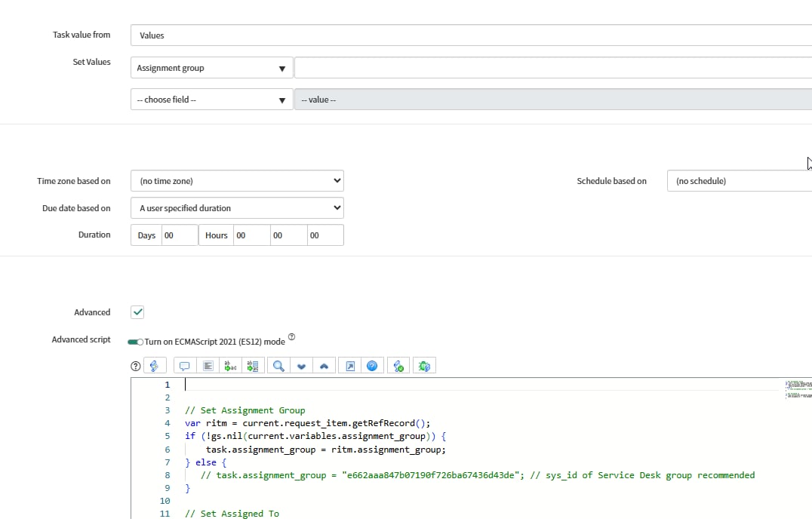The image size is (812, 531).
Task: Open the Time zone based on dropdown
Action: tap(237, 181)
